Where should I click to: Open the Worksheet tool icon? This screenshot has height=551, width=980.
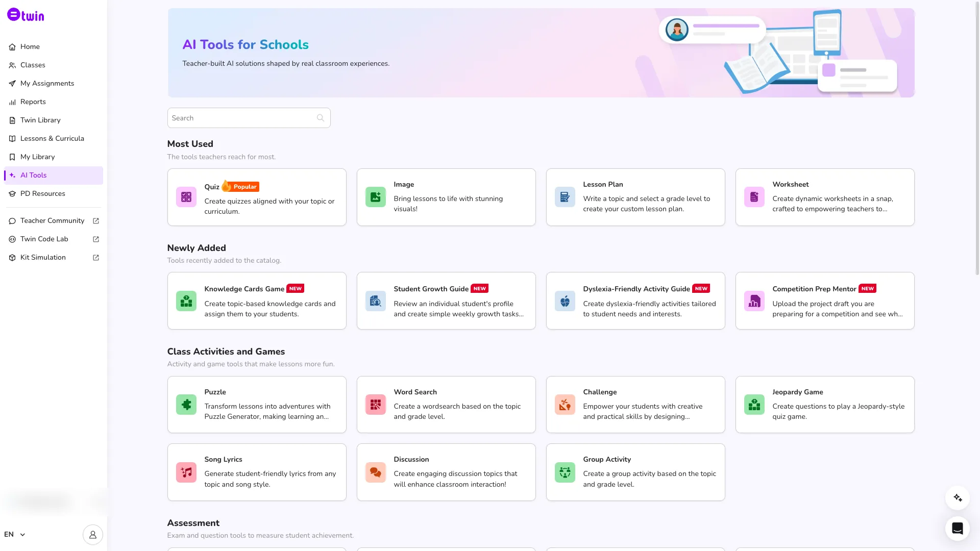[x=754, y=197]
